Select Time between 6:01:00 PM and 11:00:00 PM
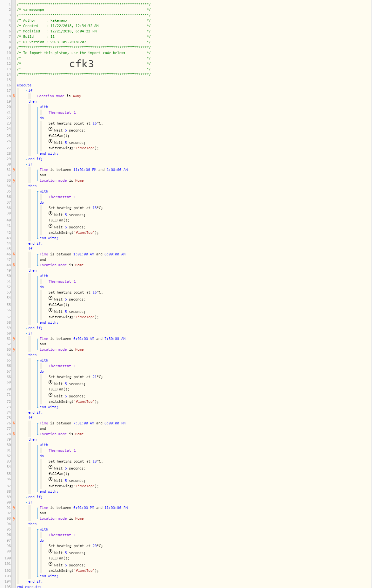Viewport: 374px width, 588px height. 84,508
